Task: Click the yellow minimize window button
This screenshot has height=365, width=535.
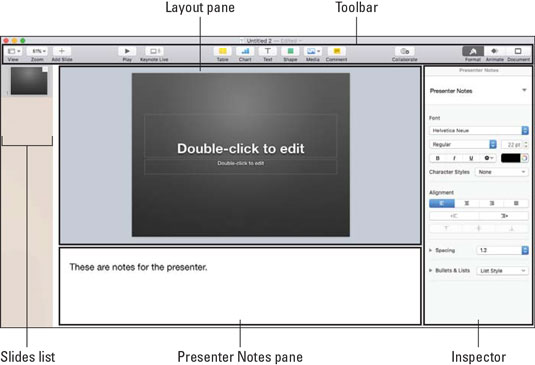Action: (14, 41)
